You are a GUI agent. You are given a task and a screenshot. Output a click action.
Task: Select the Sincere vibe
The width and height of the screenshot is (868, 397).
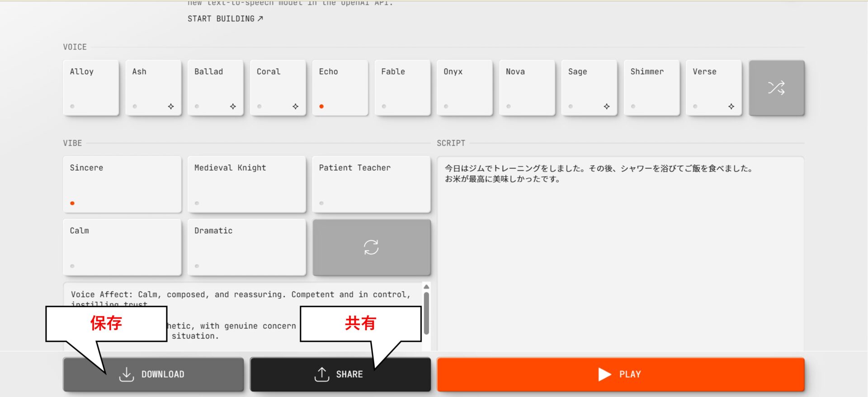123,184
